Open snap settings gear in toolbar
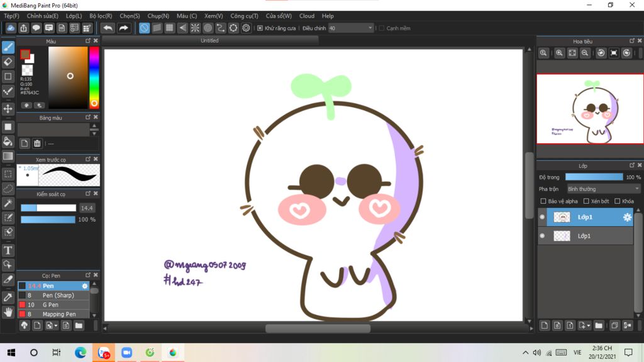The width and height of the screenshot is (644, 362). click(246, 28)
